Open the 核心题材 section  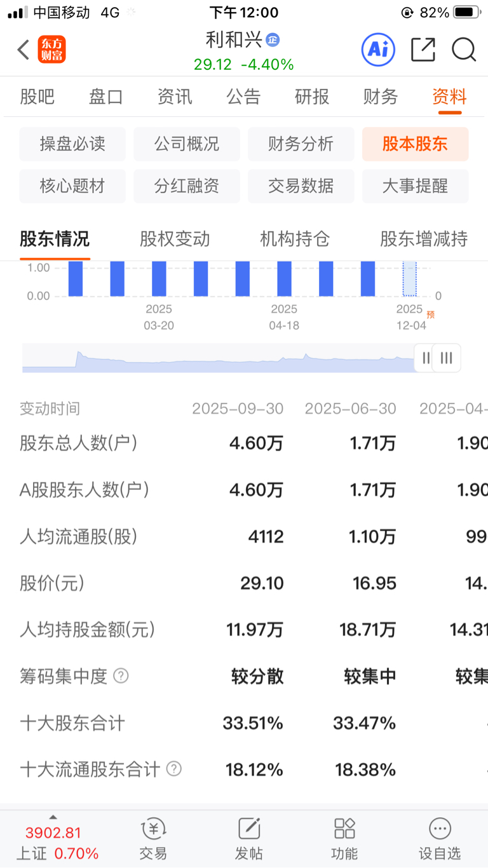pyautogui.click(x=72, y=186)
